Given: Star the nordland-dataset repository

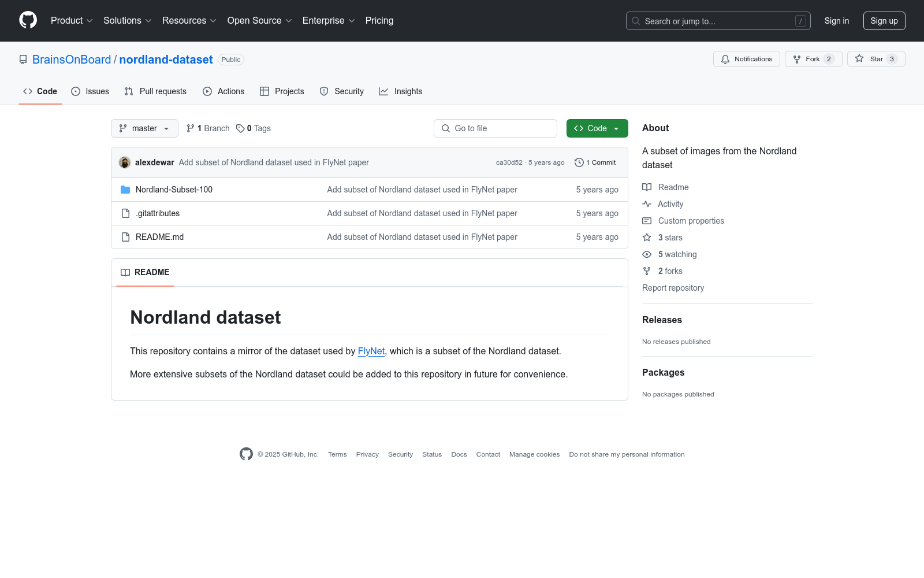Looking at the screenshot, I should point(876,59).
